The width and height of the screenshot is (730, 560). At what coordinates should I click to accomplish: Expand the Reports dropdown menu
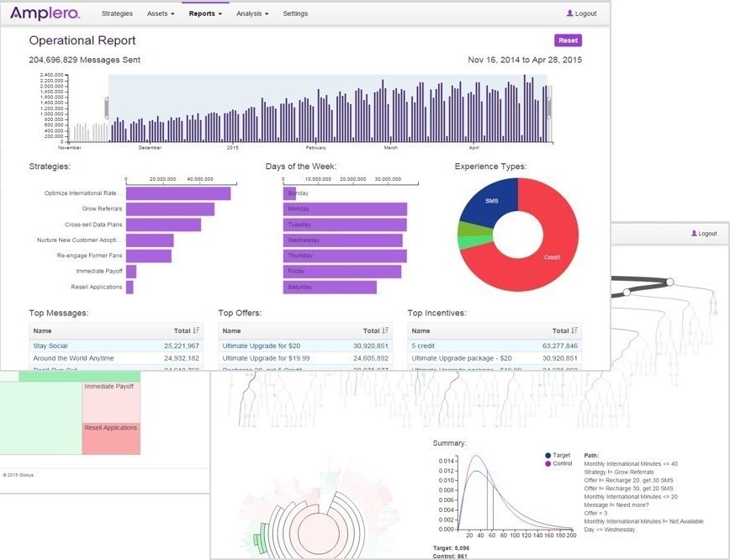(x=205, y=14)
